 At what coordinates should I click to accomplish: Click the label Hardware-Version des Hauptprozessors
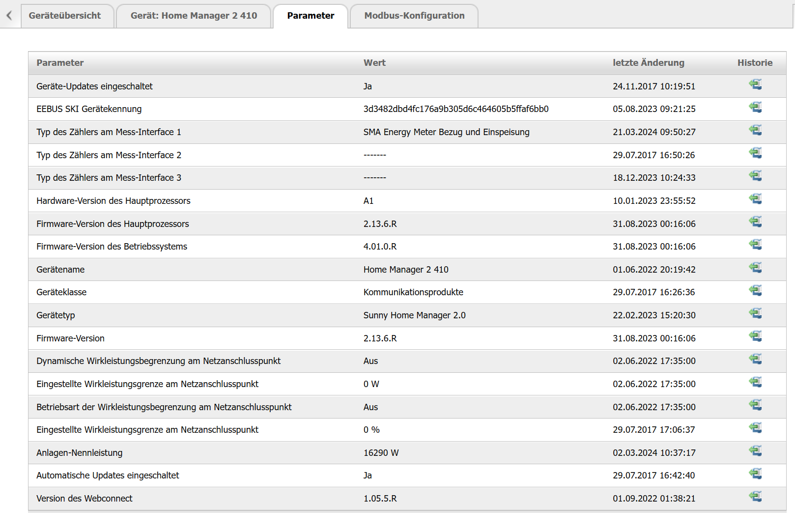pyautogui.click(x=113, y=201)
